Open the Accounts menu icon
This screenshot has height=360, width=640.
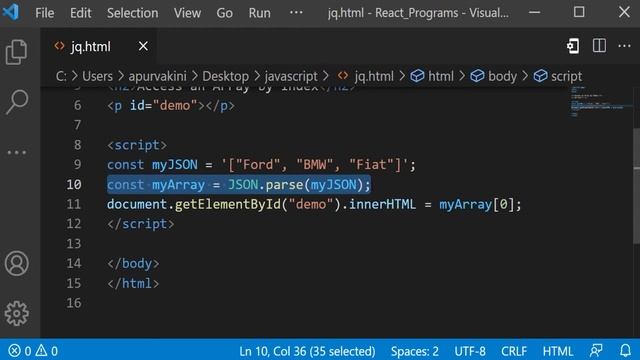pyautogui.click(x=17, y=264)
